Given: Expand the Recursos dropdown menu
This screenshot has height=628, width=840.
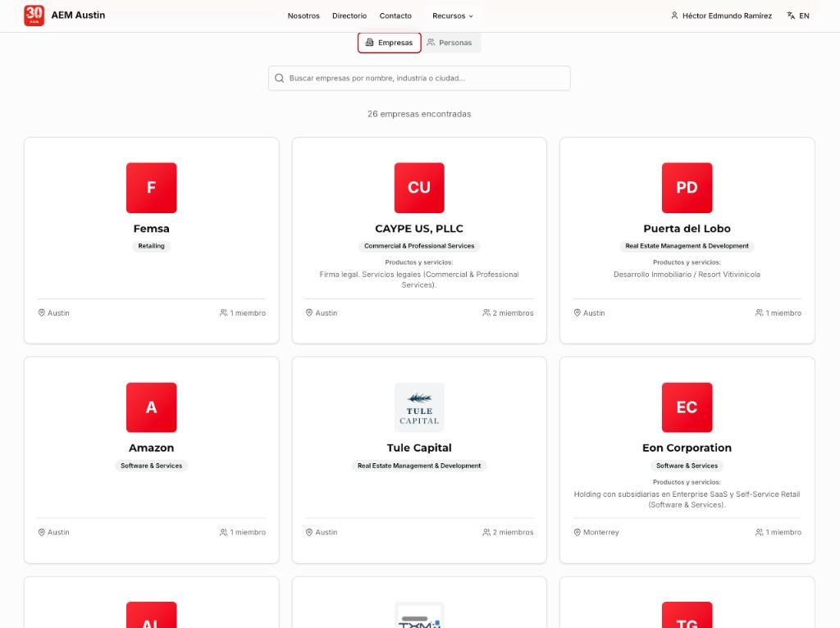Looking at the screenshot, I should [x=453, y=16].
